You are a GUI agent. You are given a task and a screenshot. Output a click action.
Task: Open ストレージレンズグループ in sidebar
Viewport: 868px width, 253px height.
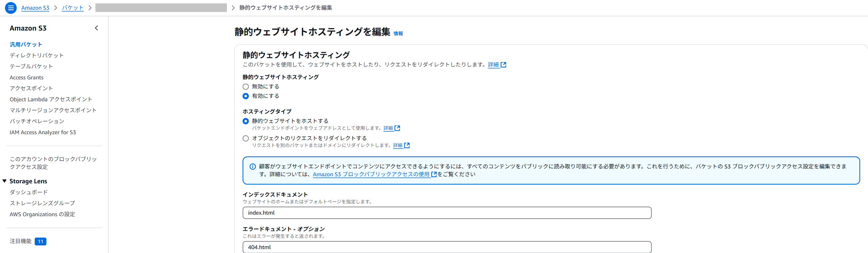pos(43,203)
